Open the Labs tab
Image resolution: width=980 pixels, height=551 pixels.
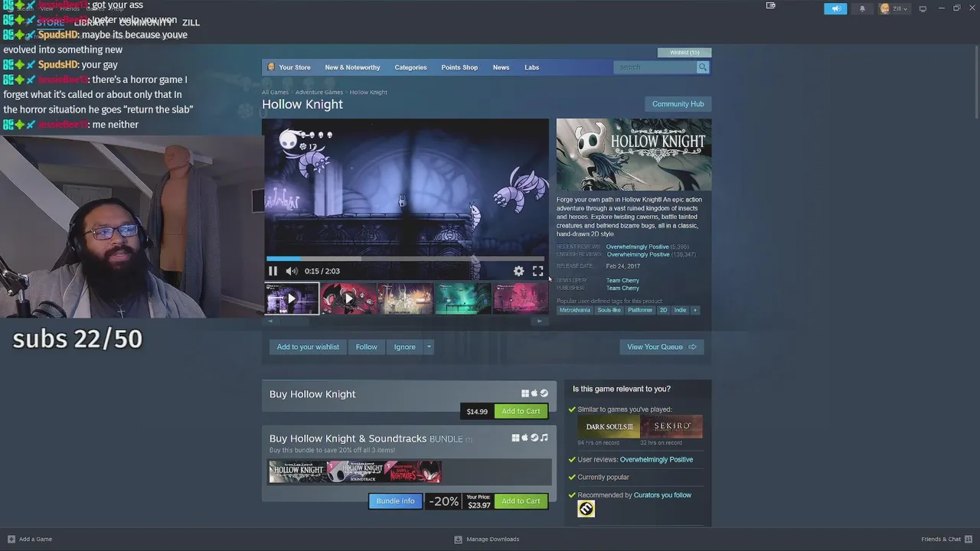tap(531, 67)
